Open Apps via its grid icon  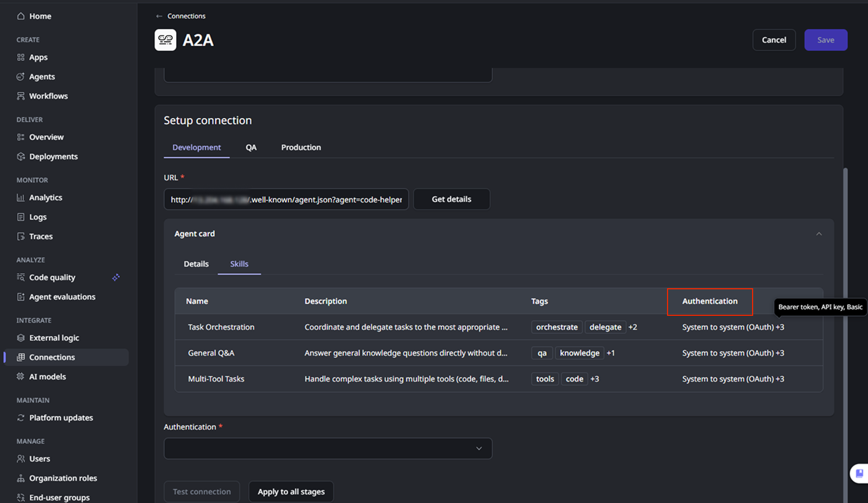click(x=21, y=57)
